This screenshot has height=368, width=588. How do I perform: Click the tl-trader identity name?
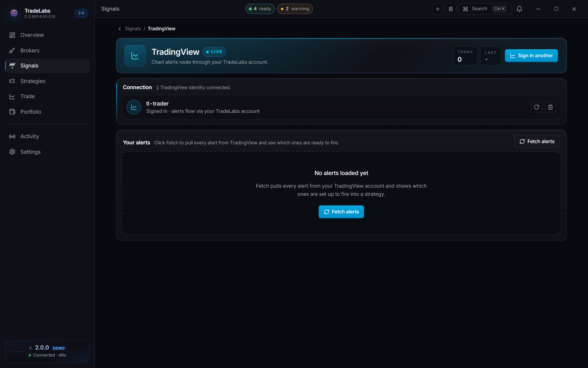(157, 103)
